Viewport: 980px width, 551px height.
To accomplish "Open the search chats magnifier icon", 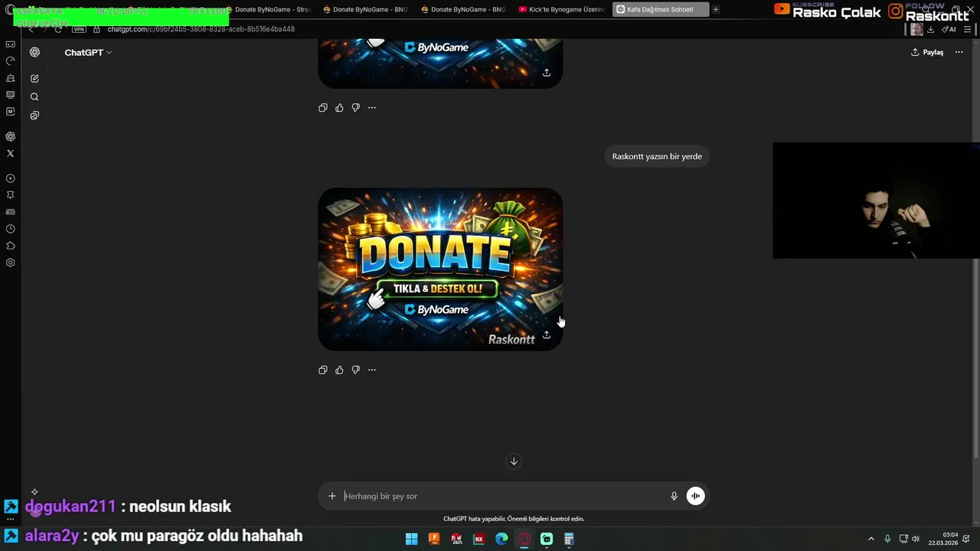I will click(x=34, y=97).
